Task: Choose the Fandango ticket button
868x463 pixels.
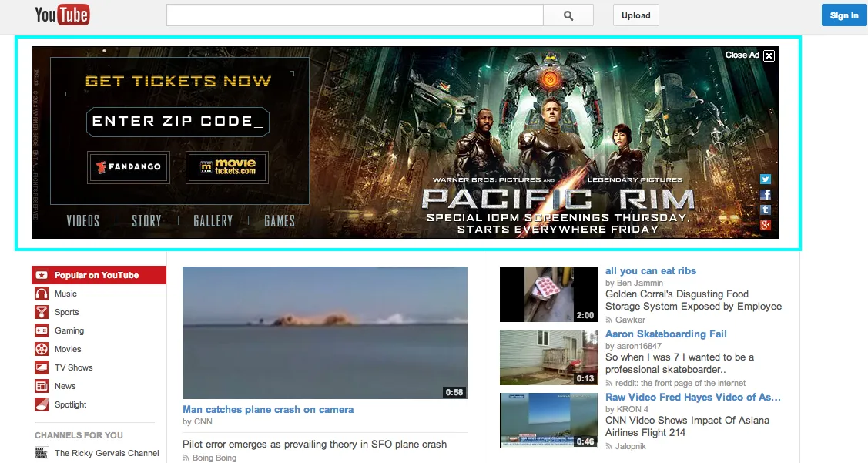Action: (x=129, y=166)
